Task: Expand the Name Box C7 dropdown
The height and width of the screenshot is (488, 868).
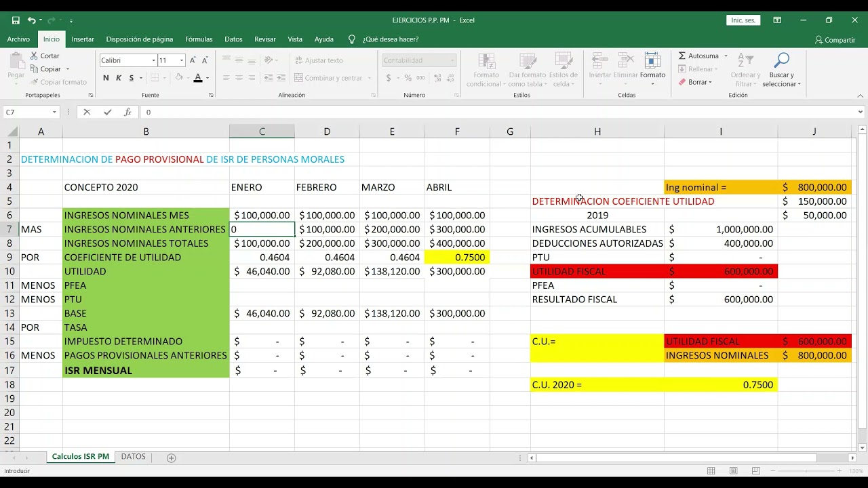Action: coord(54,112)
